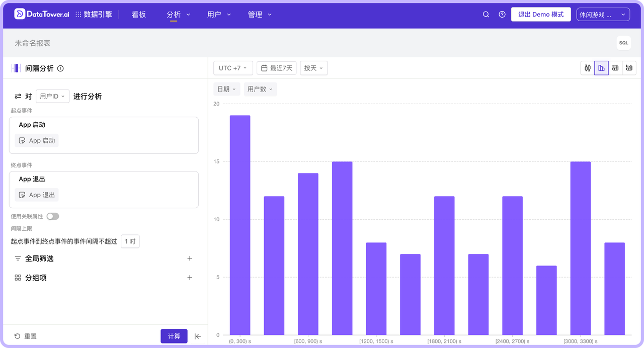Open the box plot distribution view icon
644x348 pixels.
[588, 68]
